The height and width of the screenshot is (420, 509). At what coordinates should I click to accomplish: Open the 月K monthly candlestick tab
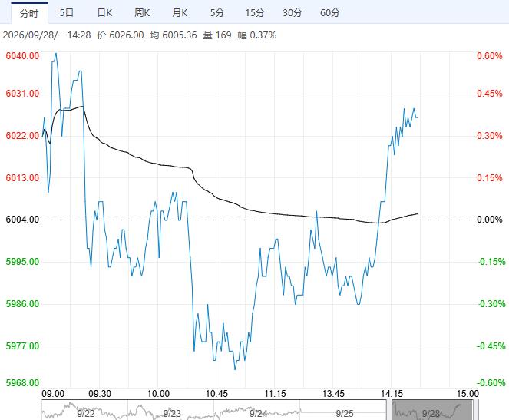(180, 13)
